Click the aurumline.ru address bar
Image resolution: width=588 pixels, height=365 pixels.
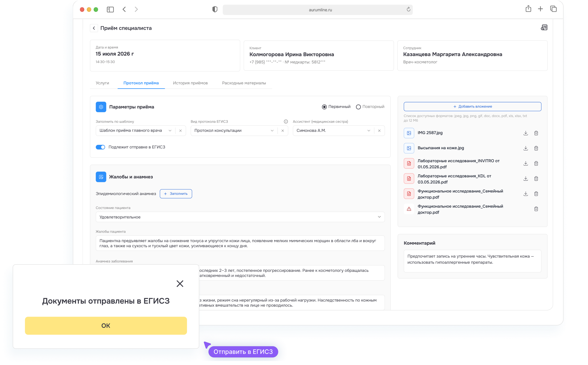(318, 10)
